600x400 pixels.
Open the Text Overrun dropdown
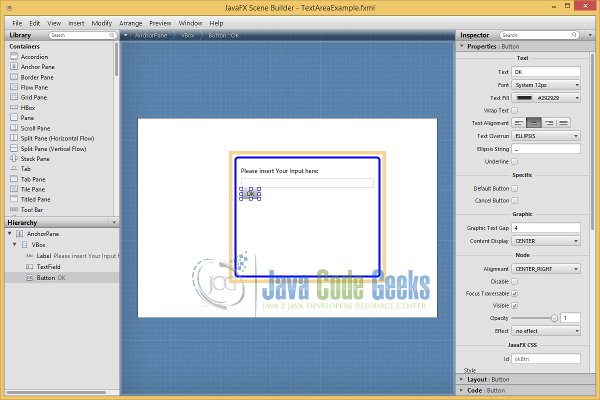click(546, 136)
